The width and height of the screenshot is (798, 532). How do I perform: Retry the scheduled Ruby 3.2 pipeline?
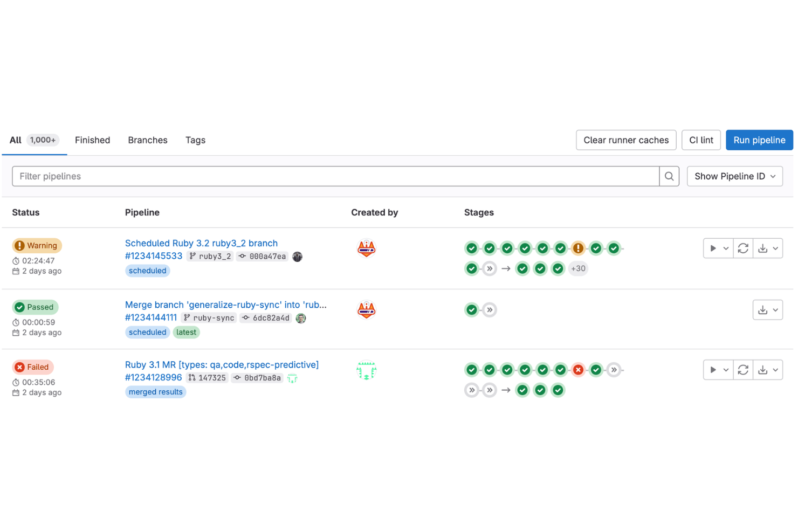(x=742, y=248)
